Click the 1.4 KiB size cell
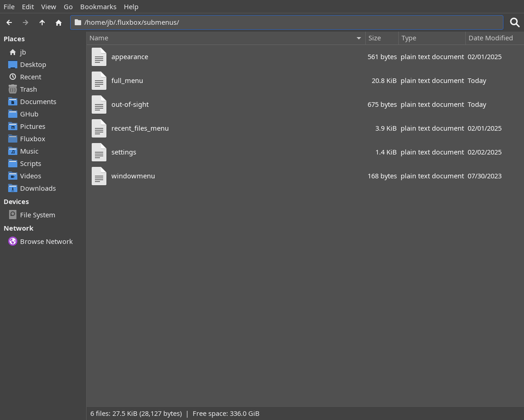The width and height of the screenshot is (524, 420). click(x=386, y=152)
